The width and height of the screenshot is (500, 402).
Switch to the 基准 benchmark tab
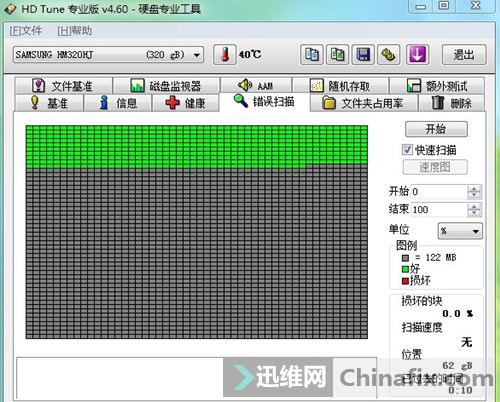point(49,103)
